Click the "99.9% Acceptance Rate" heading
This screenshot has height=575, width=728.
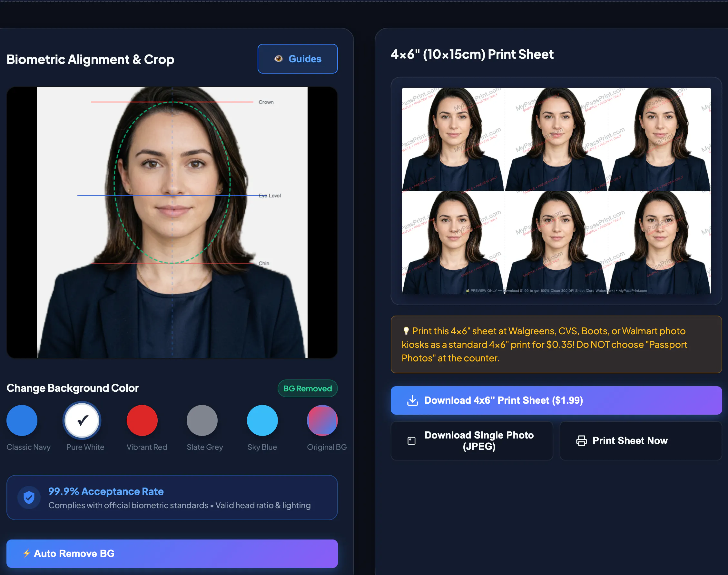[x=106, y=491]
